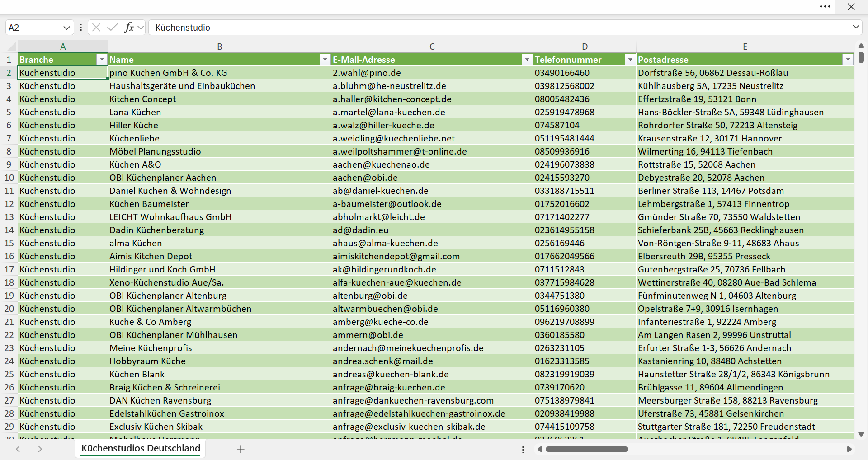Open the three-dots more options menu

point(825,7)
